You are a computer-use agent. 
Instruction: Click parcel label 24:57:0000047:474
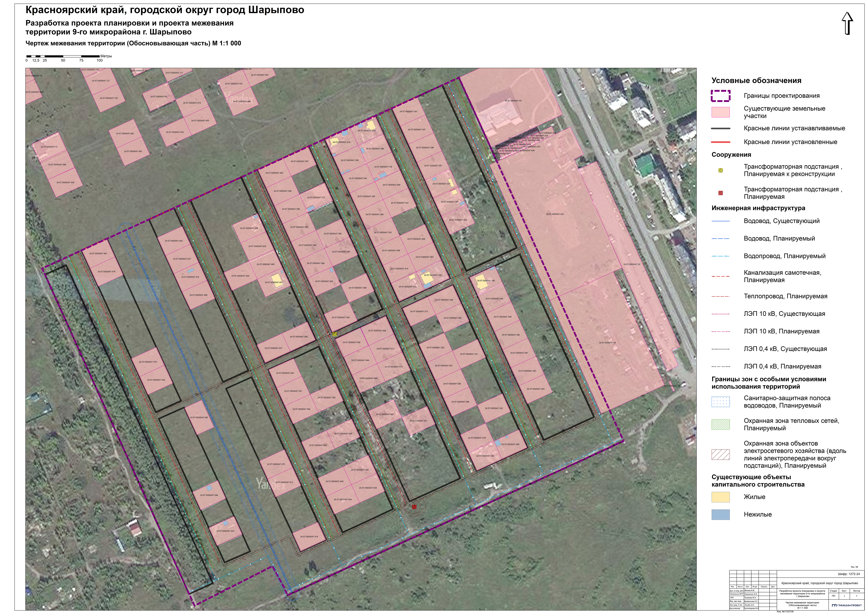(309, 537)
